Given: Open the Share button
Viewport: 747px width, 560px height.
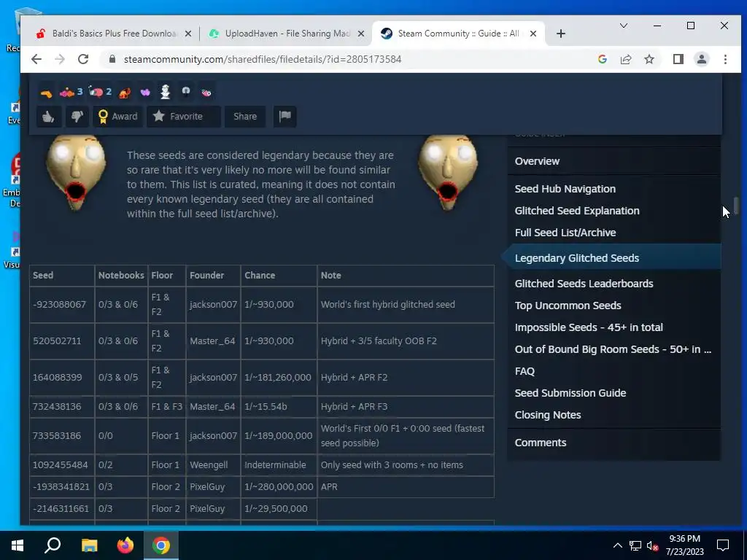Looking at the screenshot, I should coord(245,116).
